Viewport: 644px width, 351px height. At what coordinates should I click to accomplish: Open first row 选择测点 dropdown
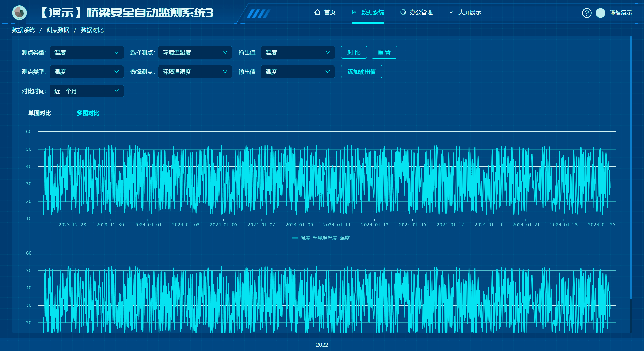tap(195, 52)
